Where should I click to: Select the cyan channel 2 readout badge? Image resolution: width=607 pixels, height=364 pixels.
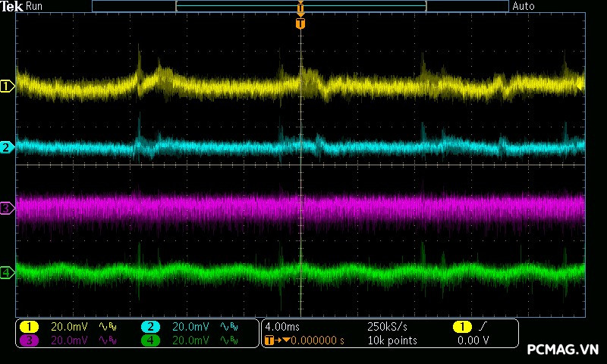click(x=150, y=326)
